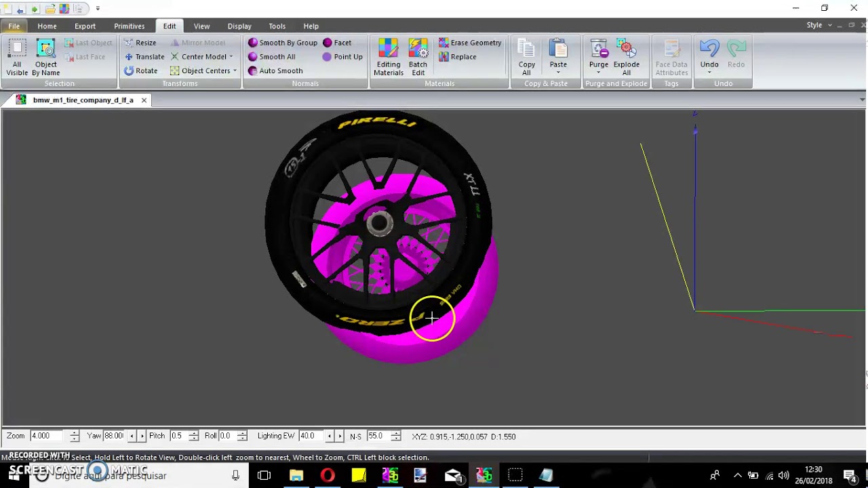868x488 pixels.
Task: Apply Auto Smooth normals
Action: pyautogui.click(x=275, y=70)
